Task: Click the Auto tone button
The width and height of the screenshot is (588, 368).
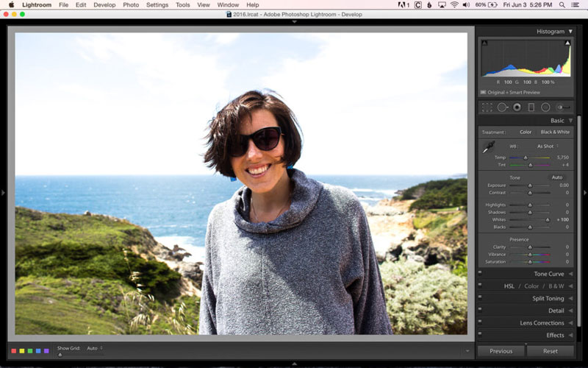Action: 557,177
